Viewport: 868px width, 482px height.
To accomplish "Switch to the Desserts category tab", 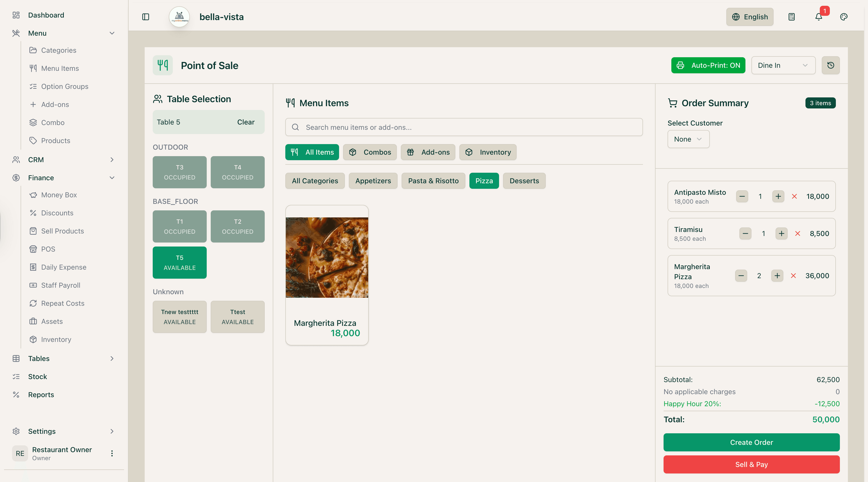I will pyautogui.click(x=524, y=181).
